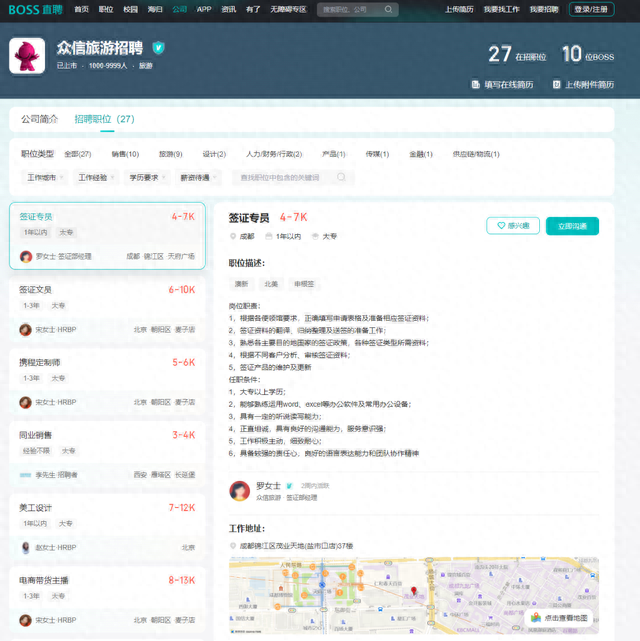Viewport: 640px width, 641px height.
Task: Switch to 公司简介 tab
Action: pos(40,119)
